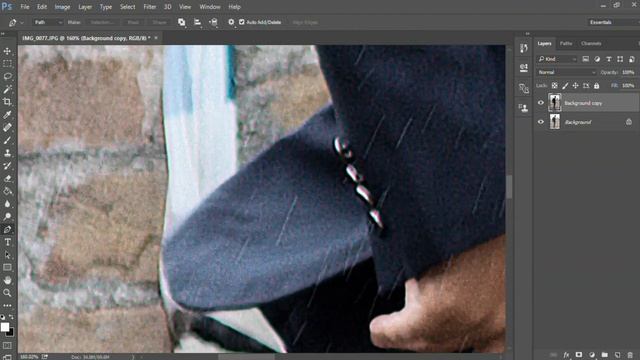Select the Path Selection tool
The image size is (640, 360).
tap(7, 255)
